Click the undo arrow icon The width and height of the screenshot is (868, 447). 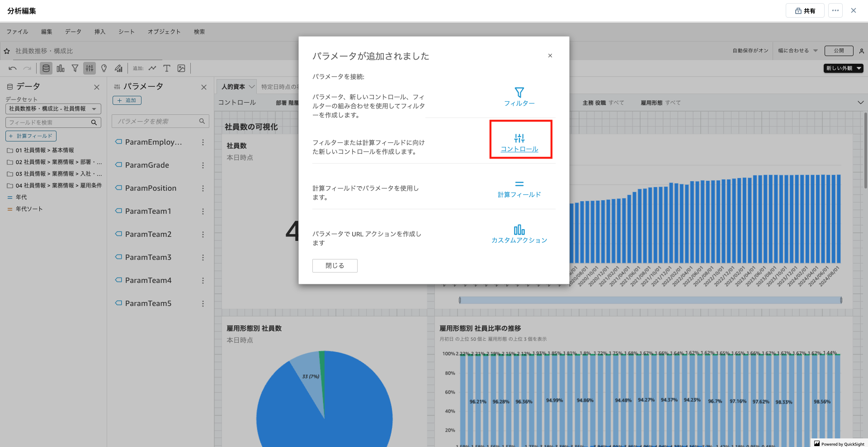[x=13, y=68]
